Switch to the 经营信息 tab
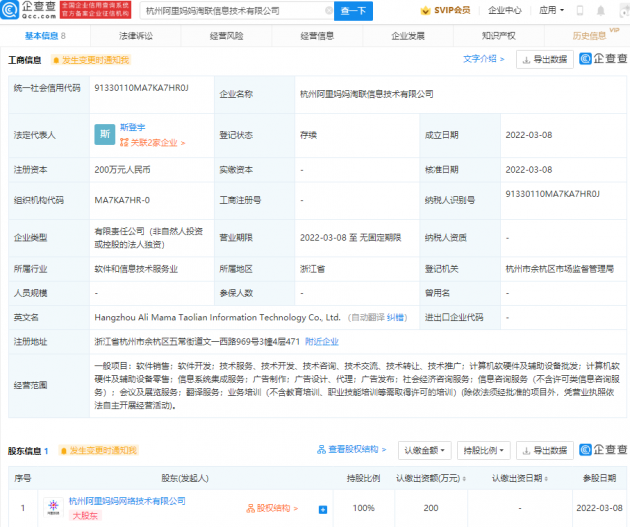The image size is (630, 527). pyautogui.click(x=317, y=36)
